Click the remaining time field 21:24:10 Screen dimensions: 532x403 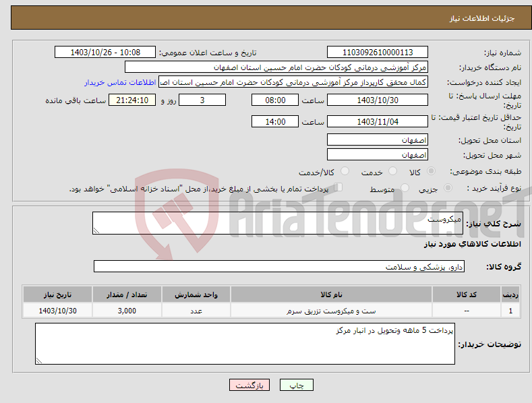click(132, 100)
